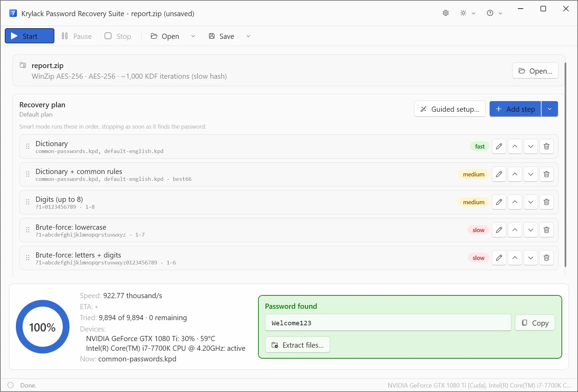
Task: Click the Add step button
Action: click(515, 109)
